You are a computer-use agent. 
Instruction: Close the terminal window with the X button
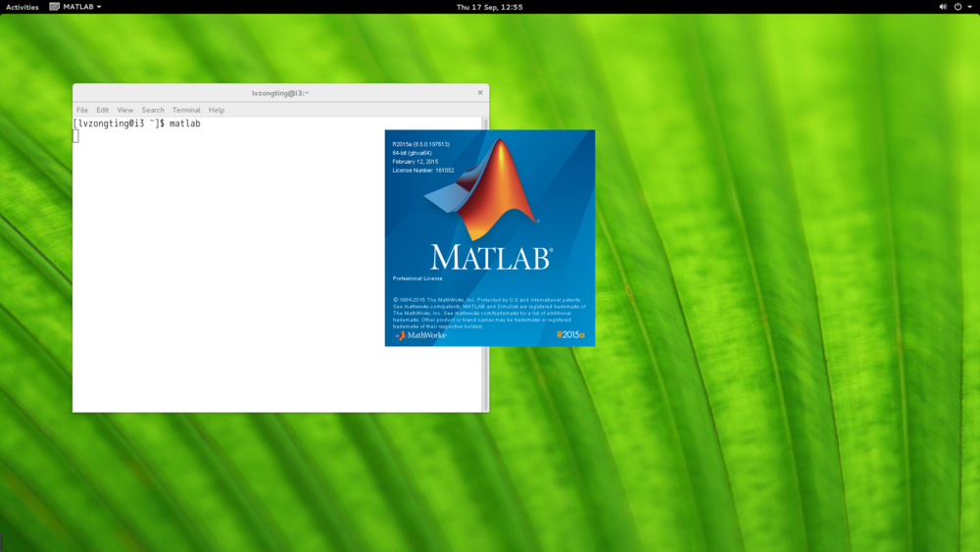[480, 92]
